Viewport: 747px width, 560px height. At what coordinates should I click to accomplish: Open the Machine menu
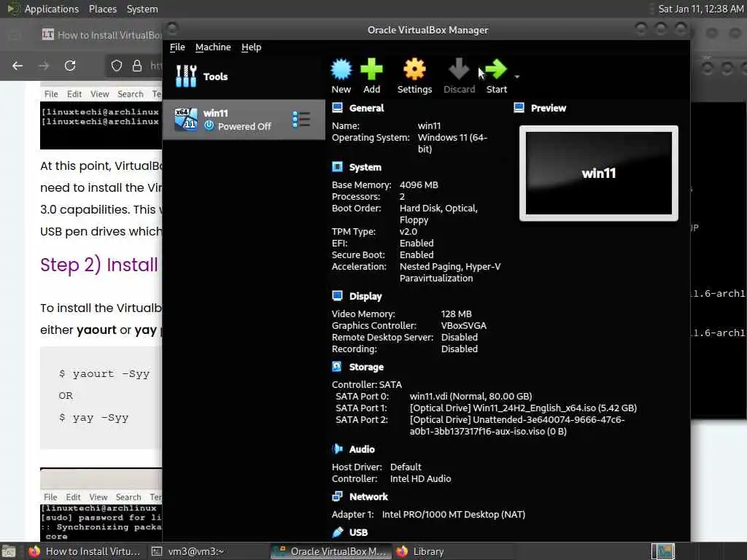(x=213, y=47)
